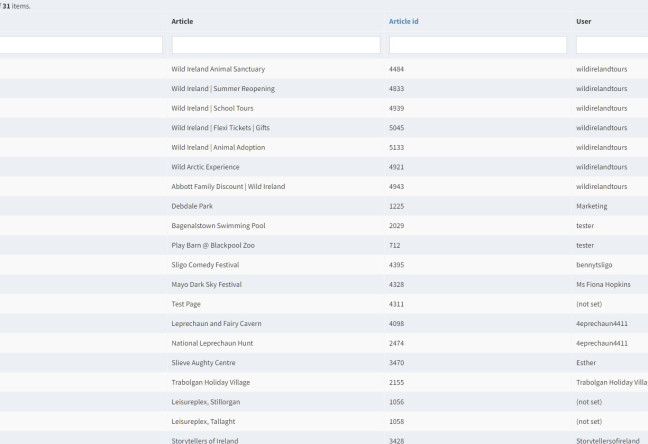Click user 'Marketing' in Debdale Park row
Screen dimensions: 648x444
tap(592, 206)
